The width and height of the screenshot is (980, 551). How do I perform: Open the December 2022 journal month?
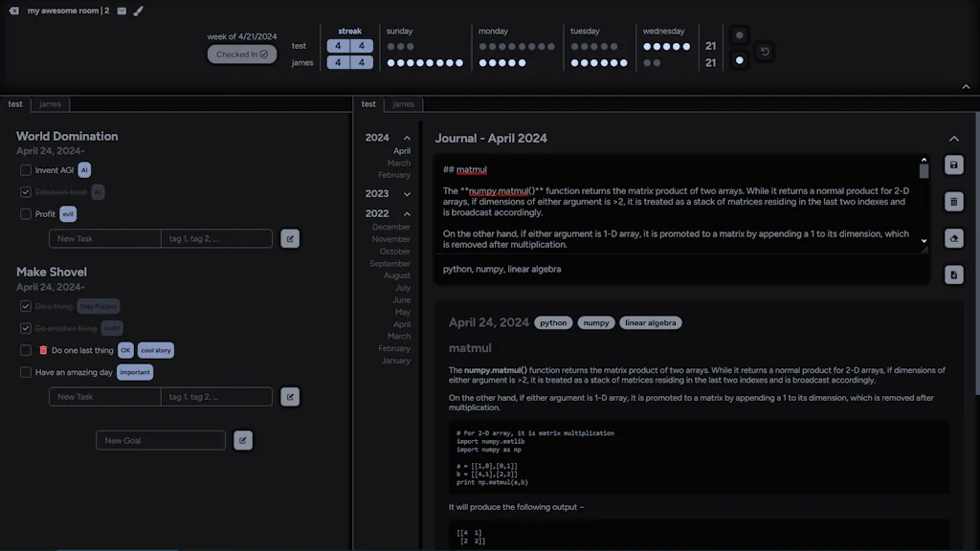pos(390,228)
